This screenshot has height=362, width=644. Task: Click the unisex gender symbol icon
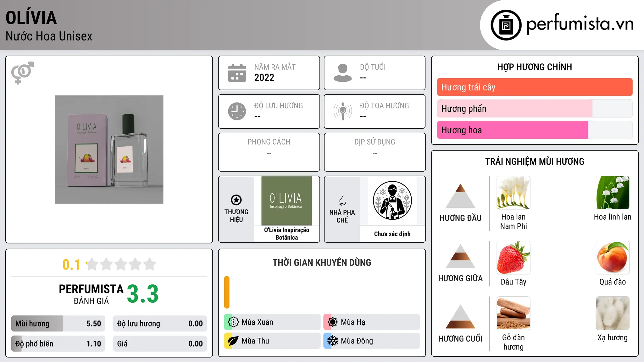(x=22, y=73)
